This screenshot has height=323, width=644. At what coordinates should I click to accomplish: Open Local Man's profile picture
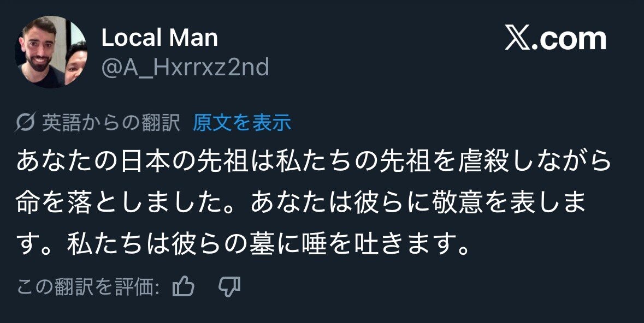click(x=51, y=52)
